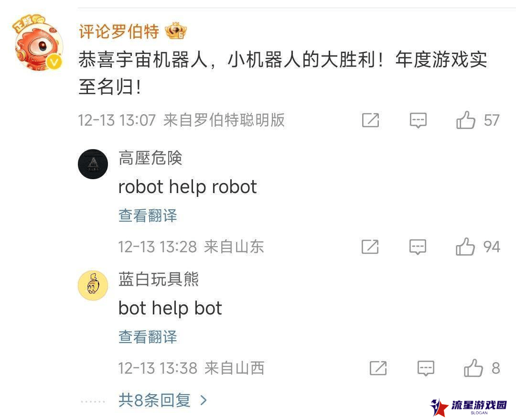This screenshot has width=516, height=420.
Task: View translation under 'robot help robot'
Action: point(148,215)
